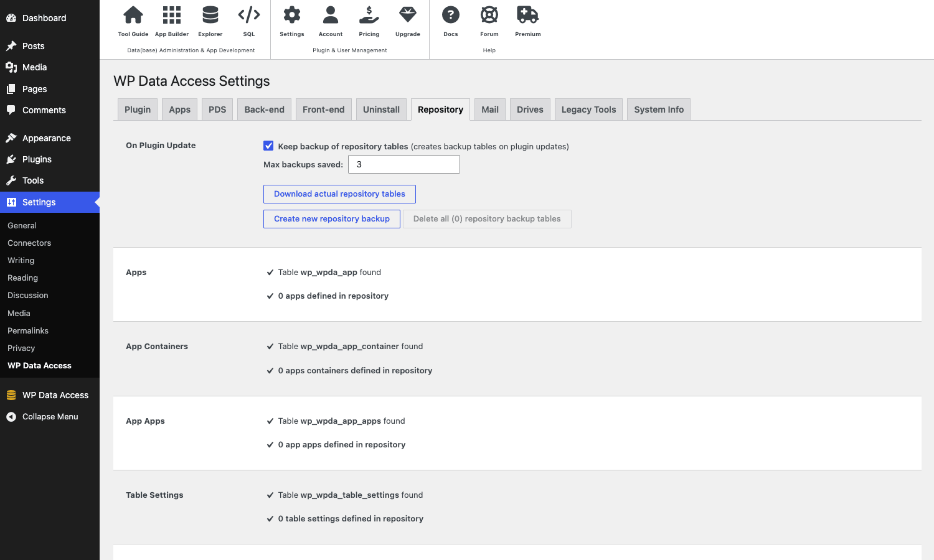Screen dimensions: 934x560
Task: Open WP Data Access database menu icon
Action: pyautogui.click(x=11, y=395)
